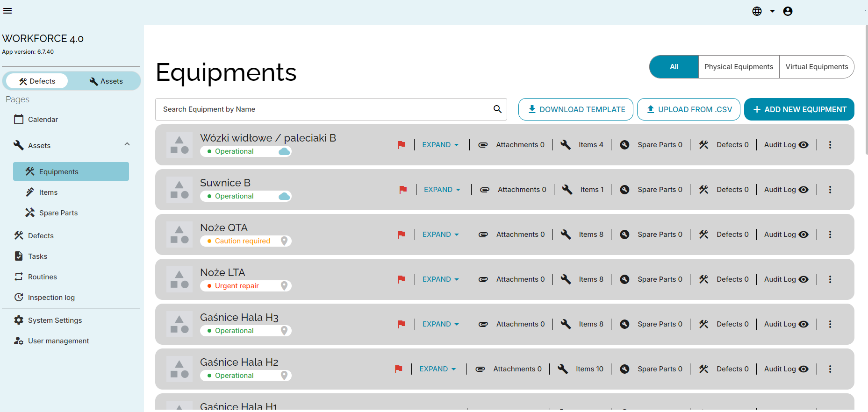Click the cloud icon on Wózki widłowe
Viewport: 868px width, 412px height.
284,151
